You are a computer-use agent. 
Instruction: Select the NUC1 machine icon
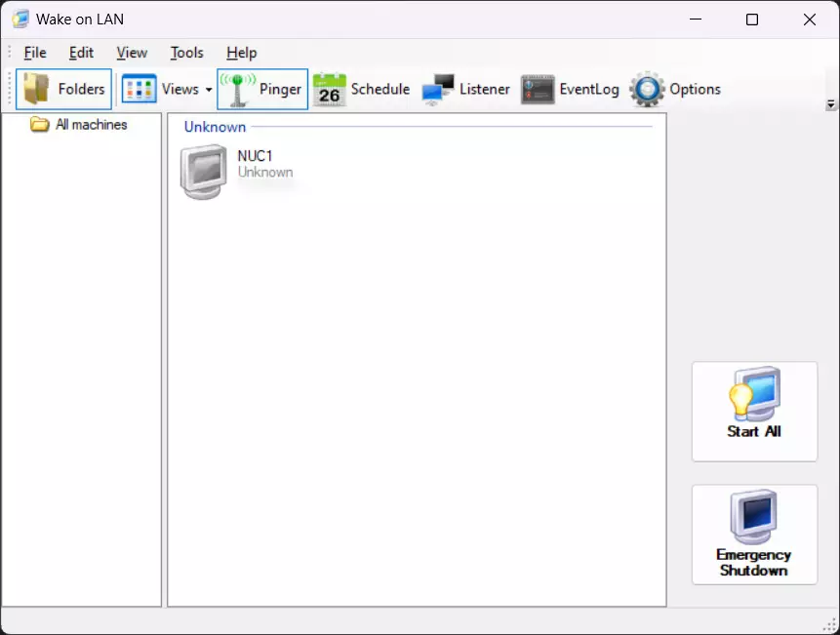click(204, 172)
